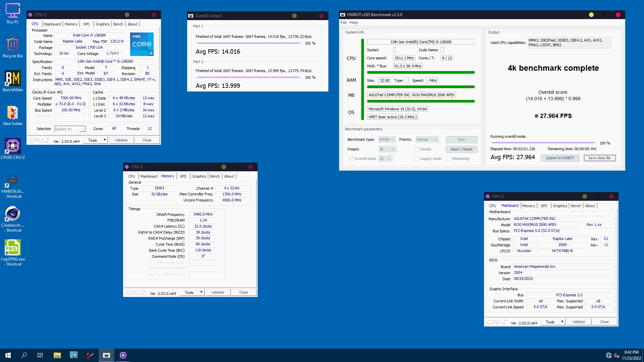Image resolution: width=644 pixels, height=362 pixels.
Task: Open the Socket #1 selection dropdown
Action: (70, 129)
